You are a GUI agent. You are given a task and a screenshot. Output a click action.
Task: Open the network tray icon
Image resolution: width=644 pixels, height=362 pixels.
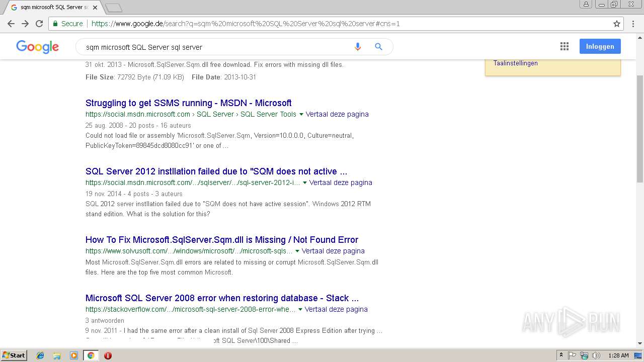point(584,355)
